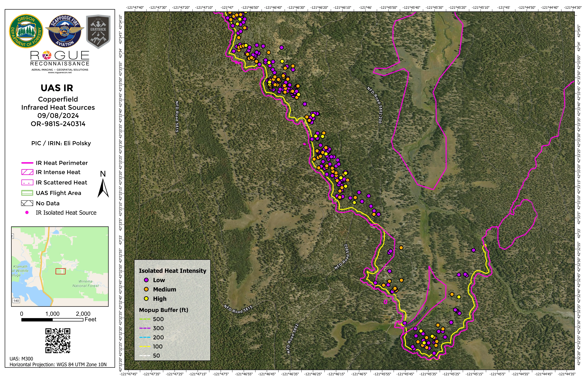Click the UAS IR title
Viewport: 588px width, 380px height.
coord(57,88)
